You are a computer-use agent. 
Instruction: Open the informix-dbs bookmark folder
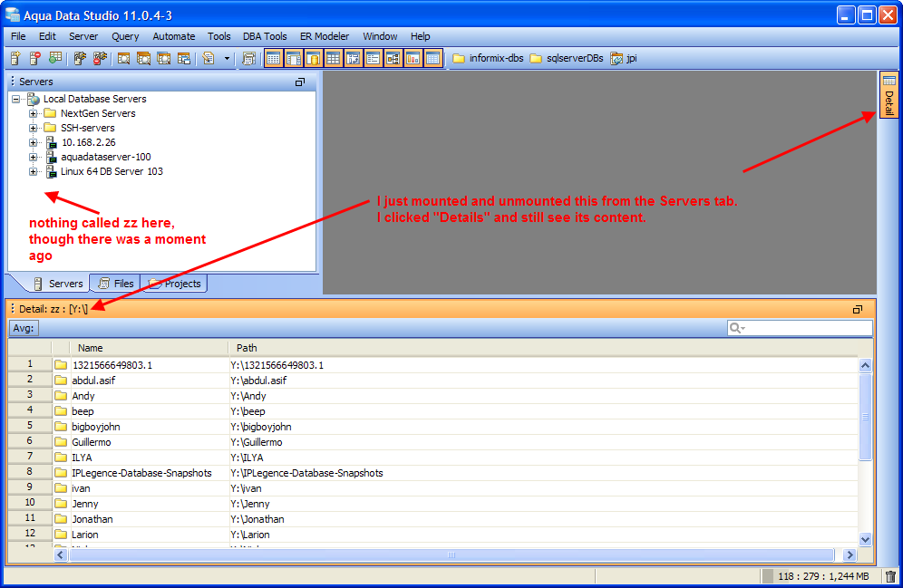click(489, 58)
